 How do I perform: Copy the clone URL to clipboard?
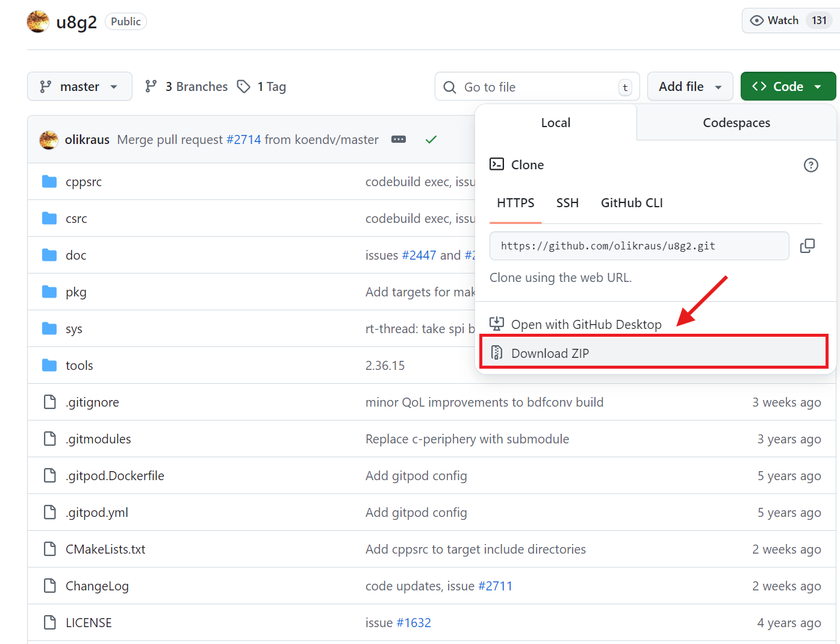coord(807,246)
